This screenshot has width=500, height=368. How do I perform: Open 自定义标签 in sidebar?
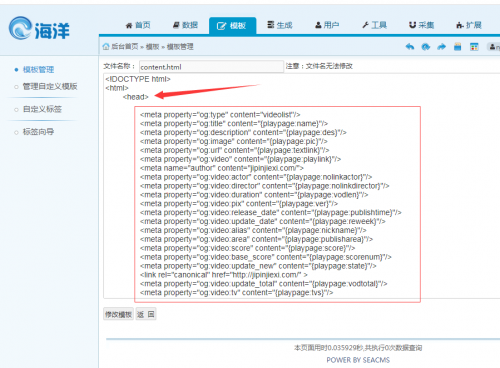point(42,109)
